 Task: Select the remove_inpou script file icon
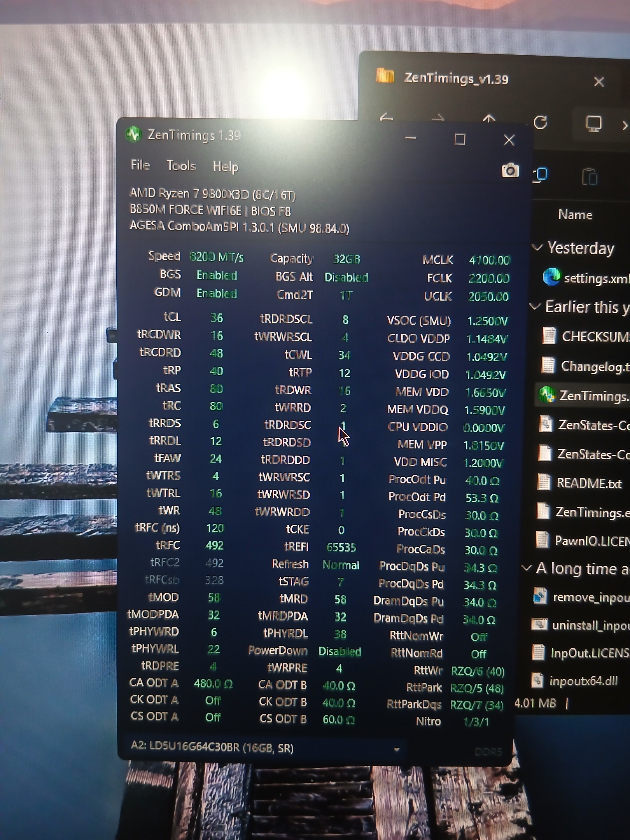[x=540, y=596]
